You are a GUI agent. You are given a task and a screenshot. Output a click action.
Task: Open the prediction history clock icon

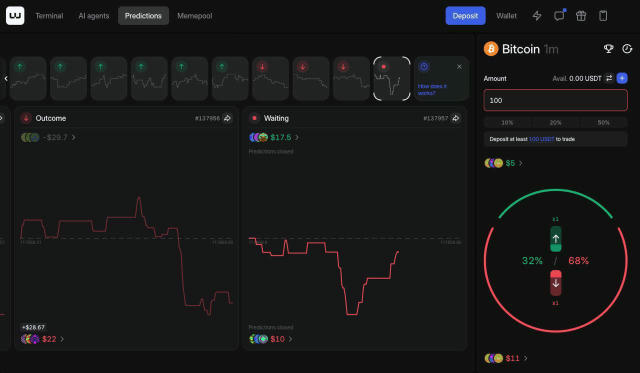click(x=627, y=49)
